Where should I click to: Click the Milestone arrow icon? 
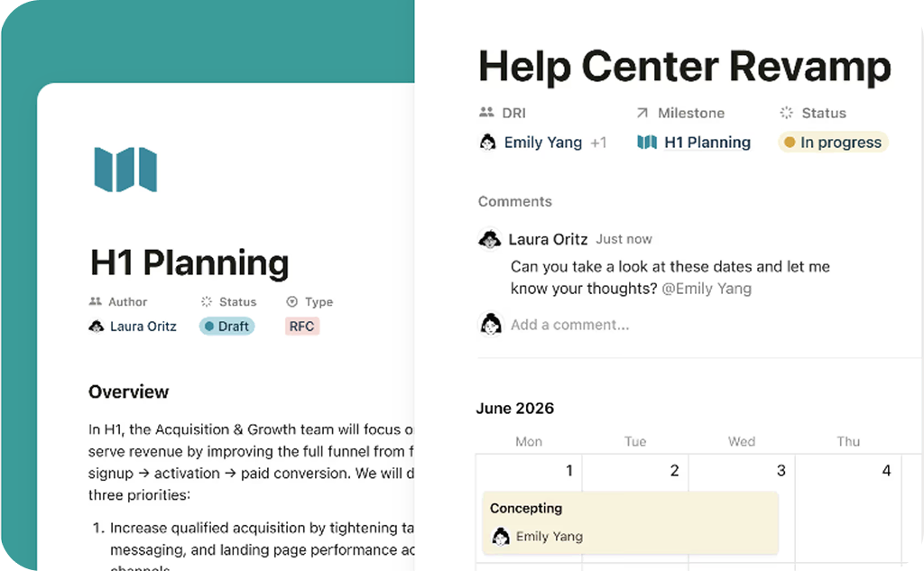pyautogui.click(x=642, y=114)
